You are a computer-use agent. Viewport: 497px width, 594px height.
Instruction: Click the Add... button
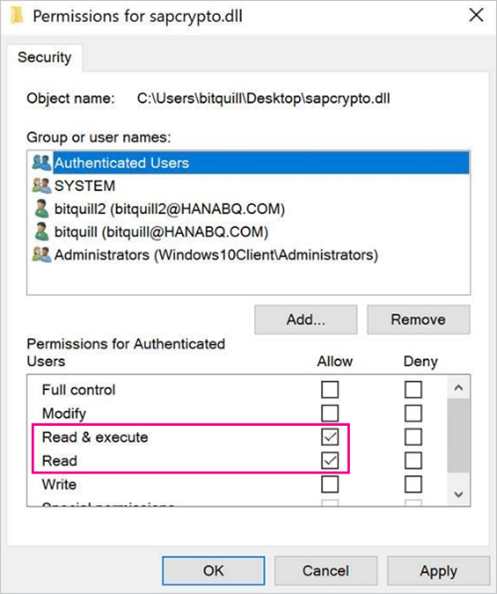[306, 319]
